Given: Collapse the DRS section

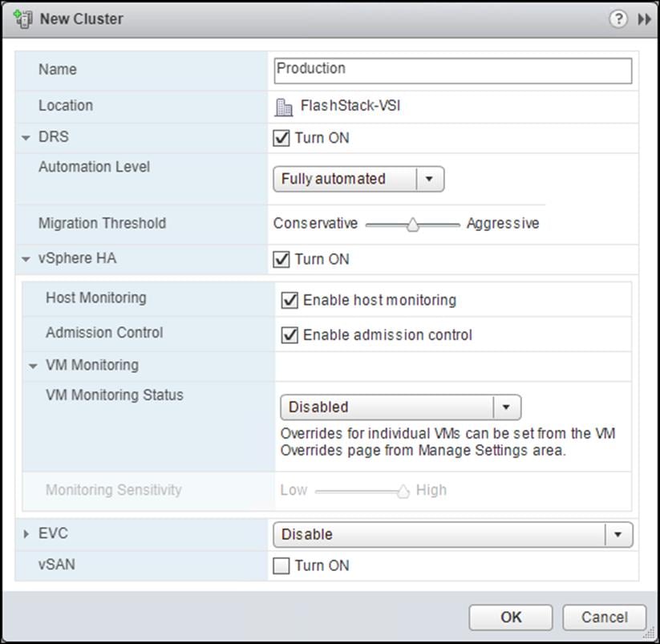Looking at the screenshot, I should [25, 136].
